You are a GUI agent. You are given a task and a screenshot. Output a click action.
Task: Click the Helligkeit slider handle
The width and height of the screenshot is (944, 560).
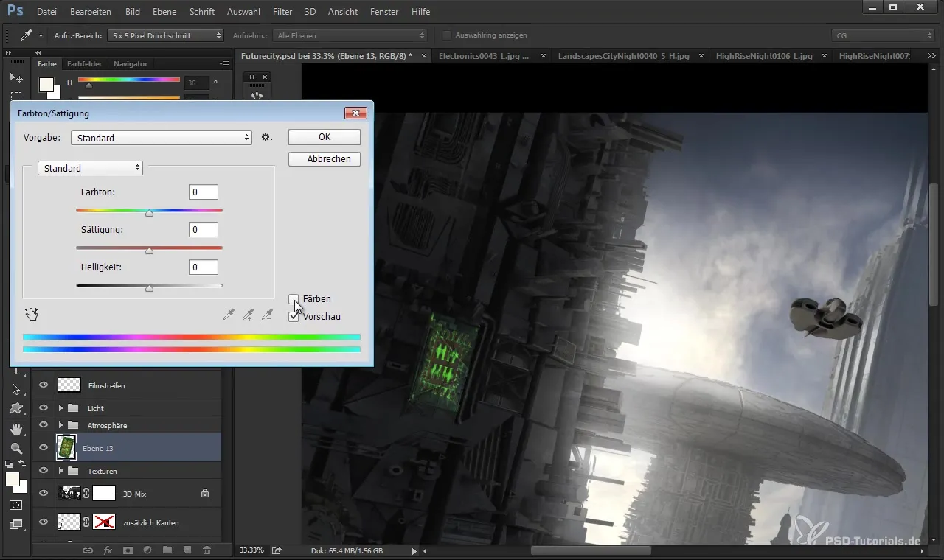click(x=149, y=289)
